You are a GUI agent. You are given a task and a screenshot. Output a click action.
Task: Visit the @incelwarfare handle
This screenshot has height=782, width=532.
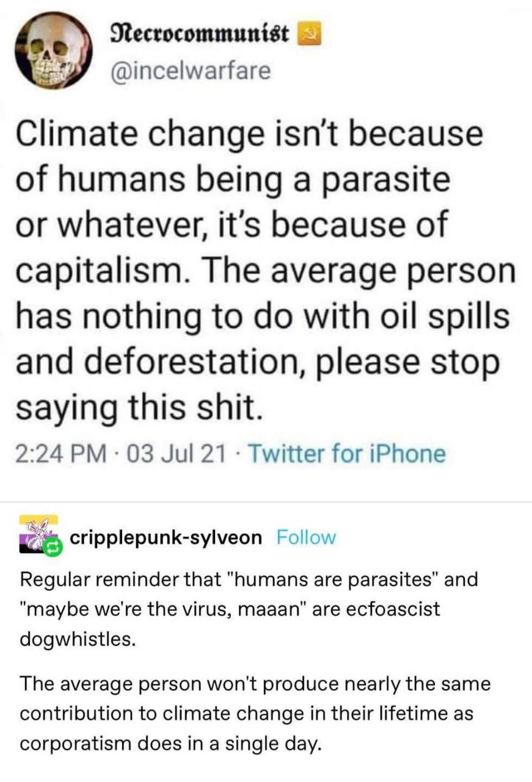click(189, 70)
